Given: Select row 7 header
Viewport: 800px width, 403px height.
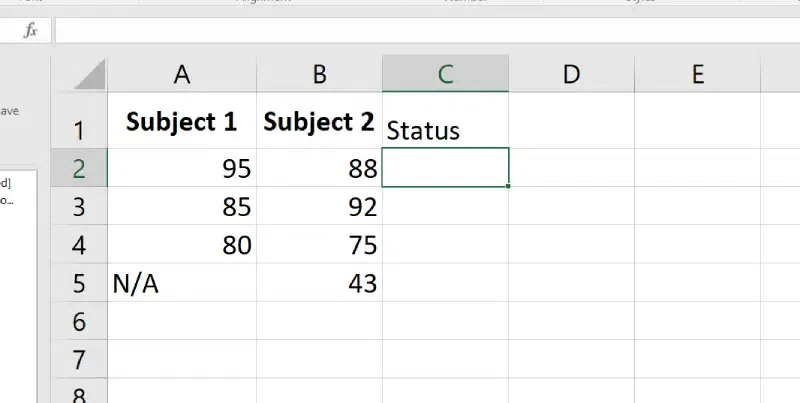Looking at the screenshot, I should pyautogui.click(x=79, y=360).
